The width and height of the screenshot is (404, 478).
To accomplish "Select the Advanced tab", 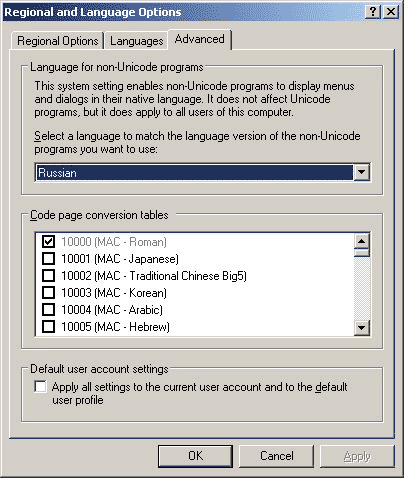I will 199,39.
